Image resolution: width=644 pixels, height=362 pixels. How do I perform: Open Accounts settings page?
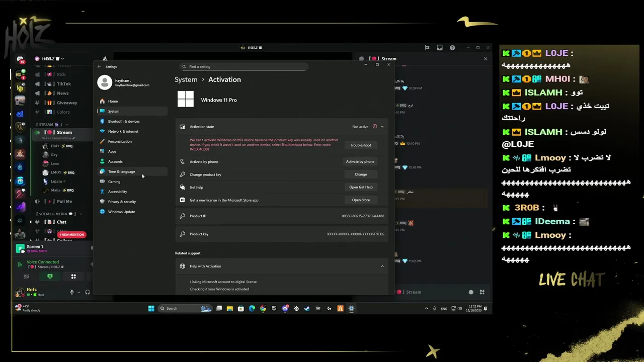[132, 161]
